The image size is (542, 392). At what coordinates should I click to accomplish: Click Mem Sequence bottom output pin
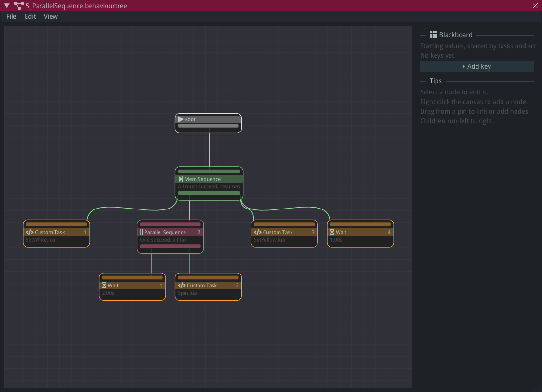point(209,193)
